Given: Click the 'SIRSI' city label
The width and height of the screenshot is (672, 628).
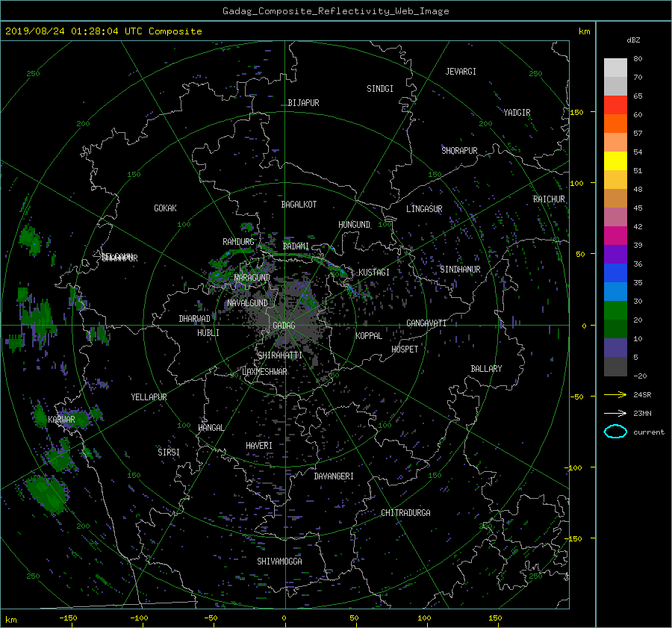Looking at the screenshot, I should point(169,453).
